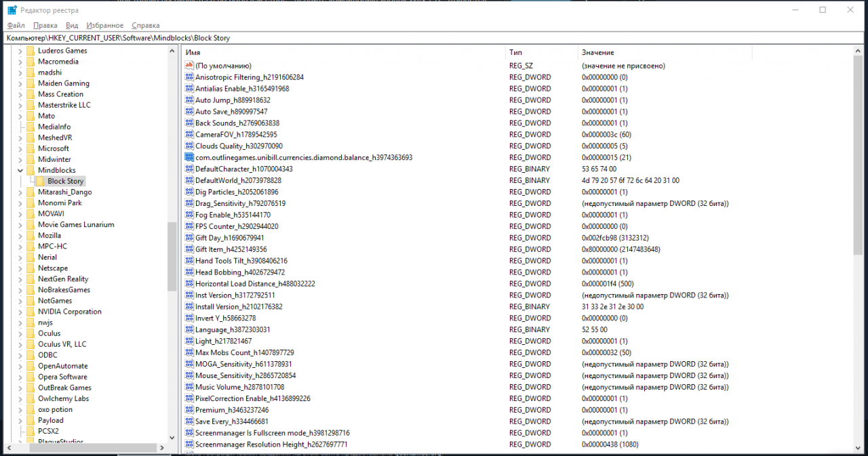Select Invert Y_h58663278 value name

pyautogui.click(x=225, y=318)
